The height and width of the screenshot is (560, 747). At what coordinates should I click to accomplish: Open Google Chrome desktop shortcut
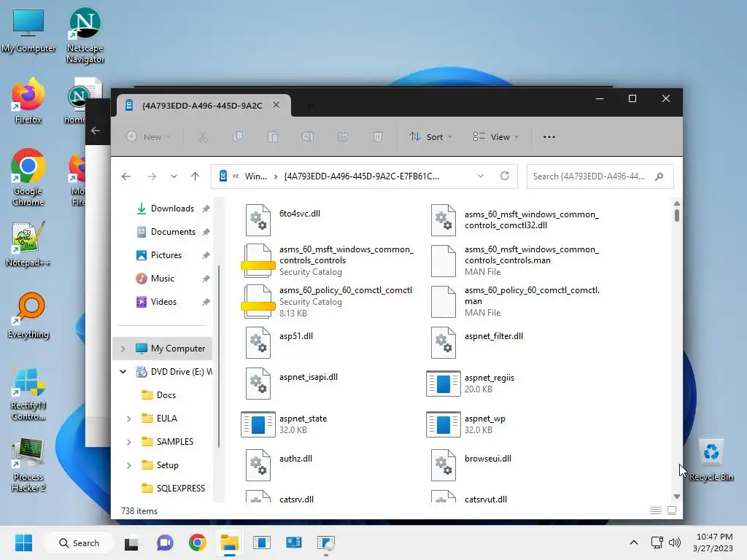click(x=28, y=178)
